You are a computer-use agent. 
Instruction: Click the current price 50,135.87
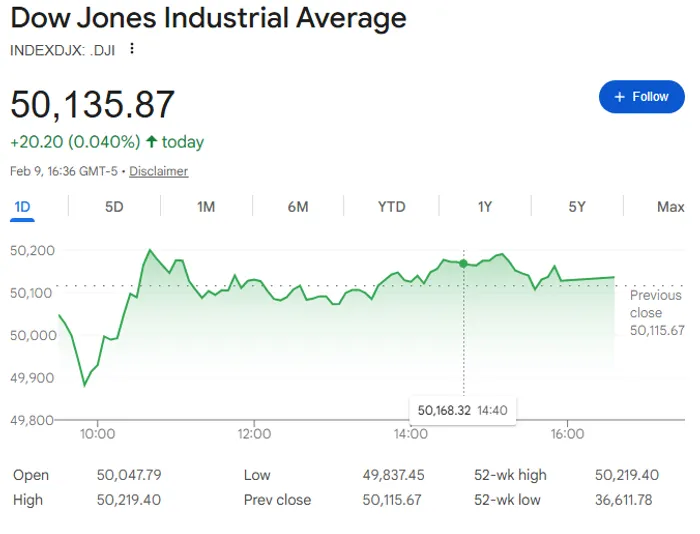click(93, 105)
